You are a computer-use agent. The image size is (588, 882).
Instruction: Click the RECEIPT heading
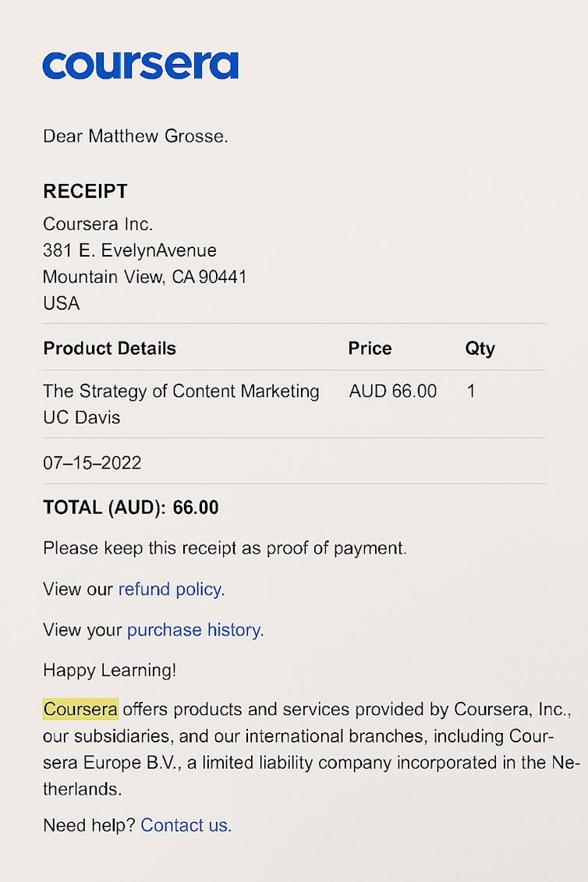pos(85,192)
